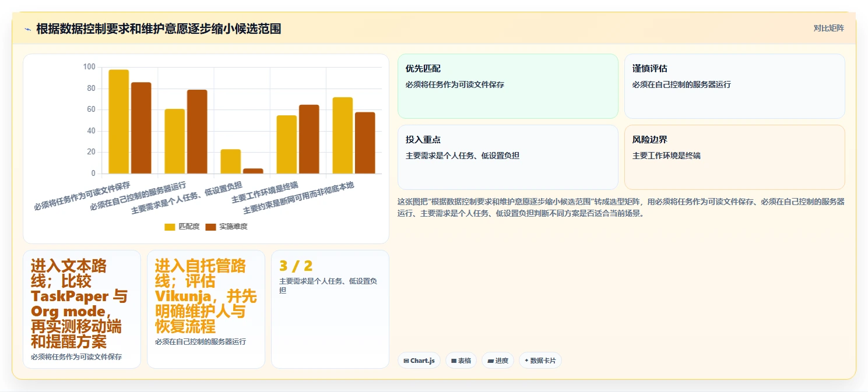Click 实施难度 bar for 主要约束是断网可用而非彻底本地

tap(365, 143)
